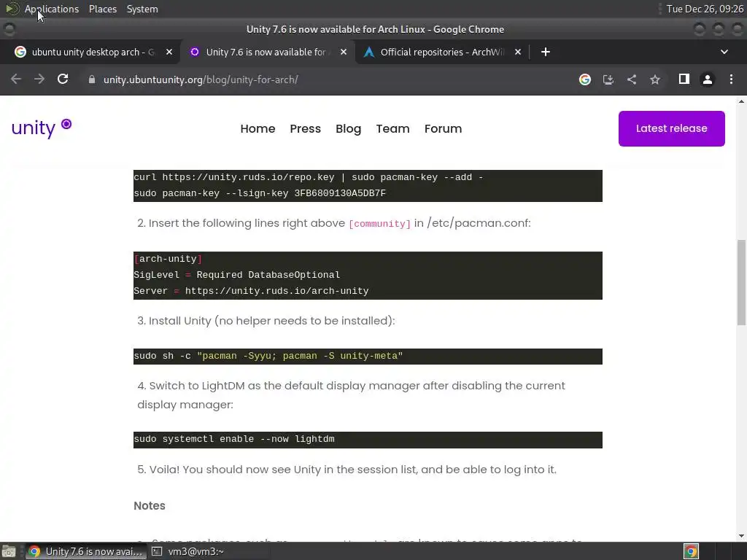Click the page vertical scrollbar thumb
Viewport: 747px width, 560px height.
pos(741,283)
